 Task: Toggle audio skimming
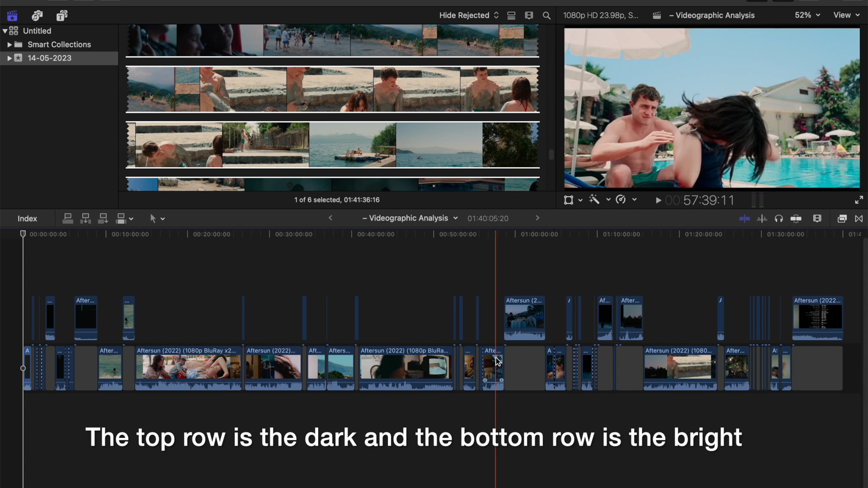[762, 218]
